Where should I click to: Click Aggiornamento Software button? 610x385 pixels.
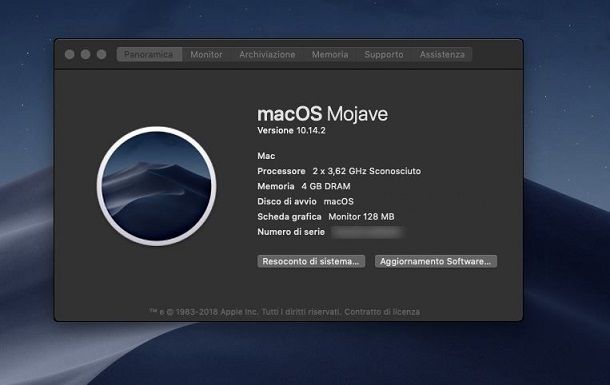click(x=436, y=261)
